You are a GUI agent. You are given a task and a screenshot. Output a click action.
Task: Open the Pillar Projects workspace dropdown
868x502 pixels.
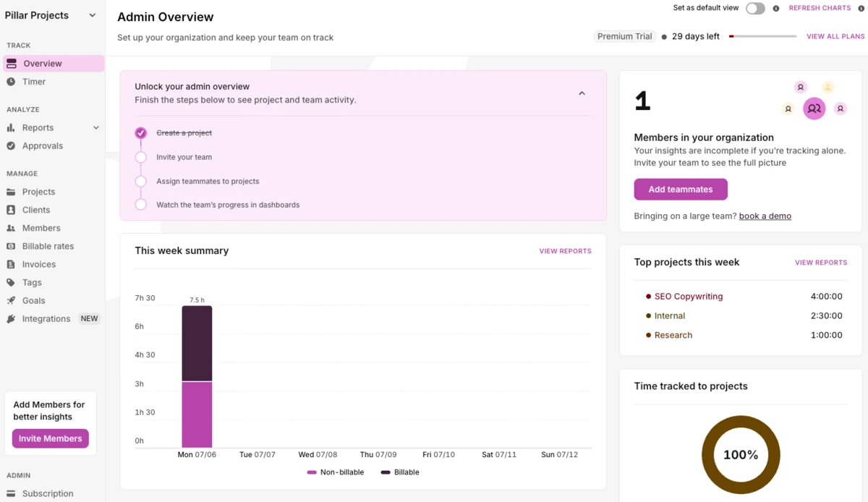(x=51, y=15)
